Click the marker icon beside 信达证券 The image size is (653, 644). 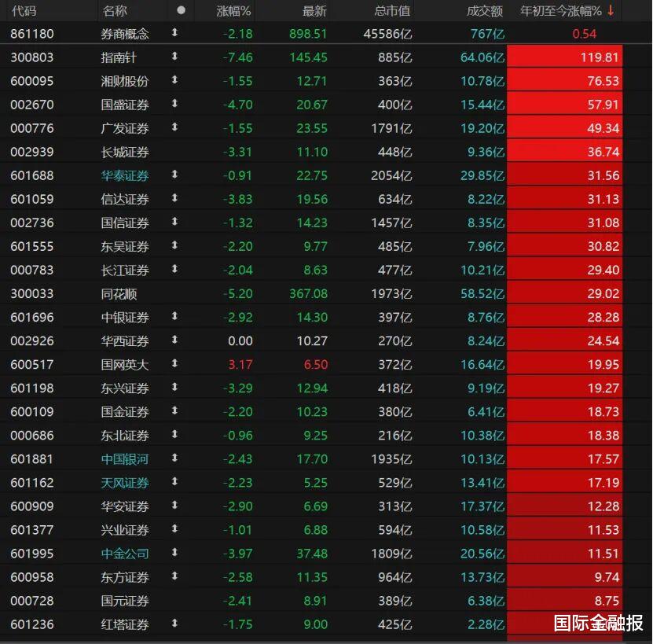[174, 197]
